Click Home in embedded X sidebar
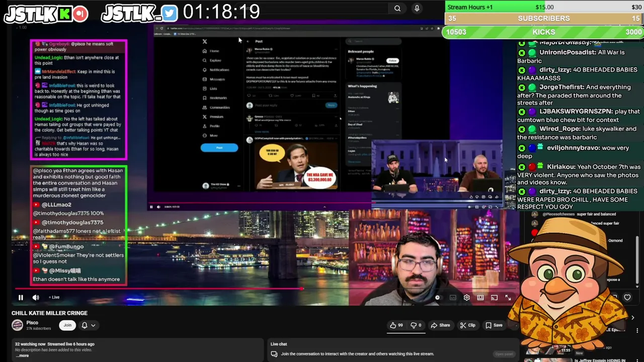 (x=211, y=51)
